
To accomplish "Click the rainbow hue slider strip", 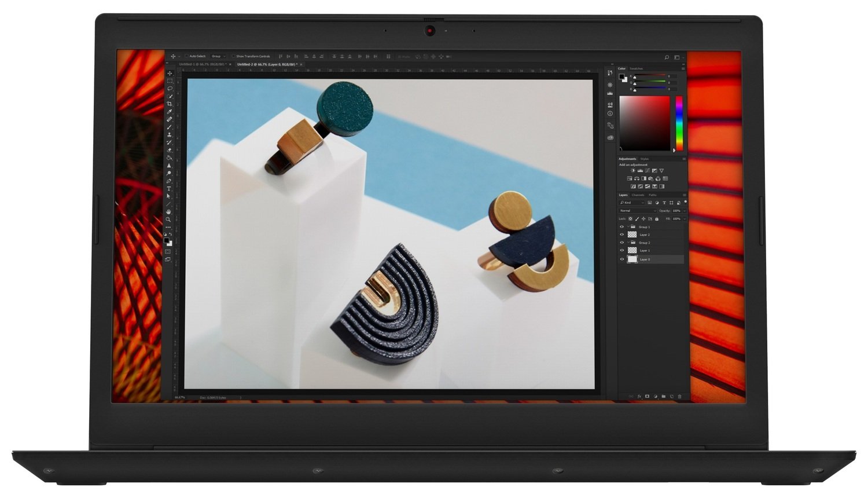I will (x=679, y=123).
